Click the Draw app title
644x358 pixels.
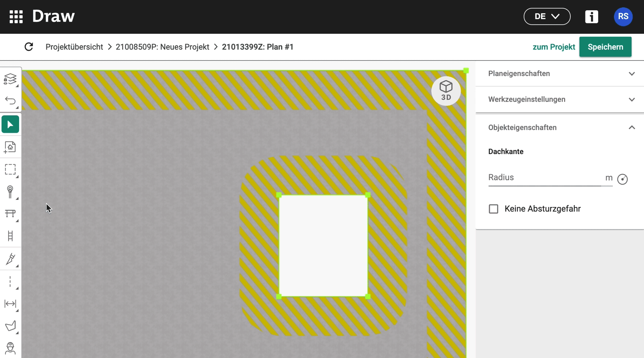53,17
